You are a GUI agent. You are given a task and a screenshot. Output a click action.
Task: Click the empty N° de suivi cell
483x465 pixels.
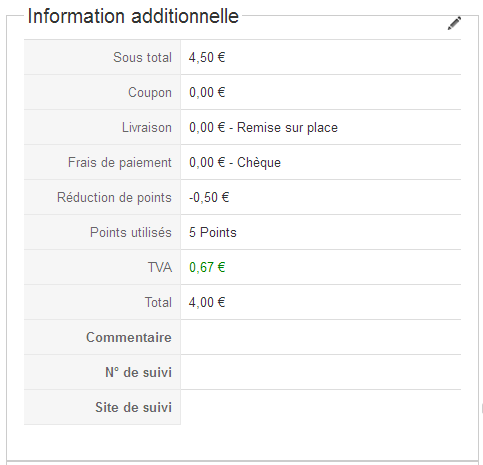pyautogui.click(x=321, y=372)
